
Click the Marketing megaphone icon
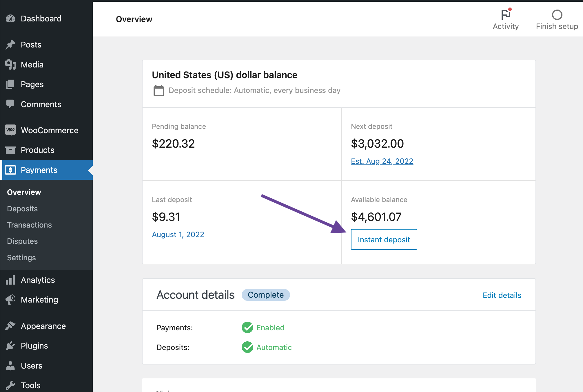coord(10,300)
